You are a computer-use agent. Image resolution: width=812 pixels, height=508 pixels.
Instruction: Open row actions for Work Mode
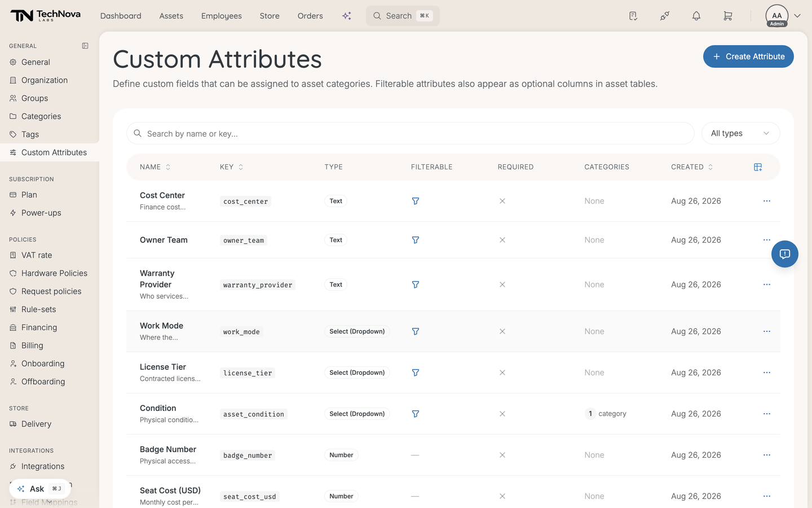tap(767, 331)
